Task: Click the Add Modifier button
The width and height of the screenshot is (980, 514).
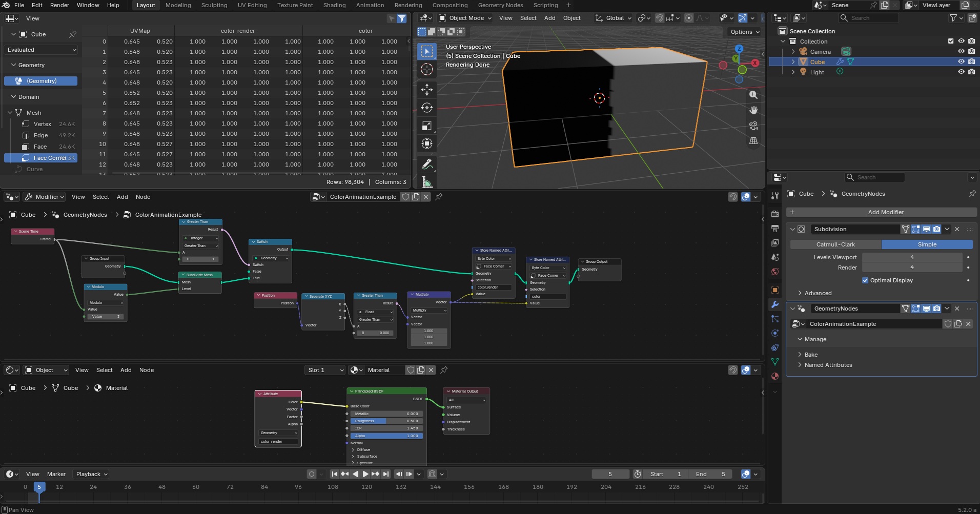Action: click(x=882, y=212)
